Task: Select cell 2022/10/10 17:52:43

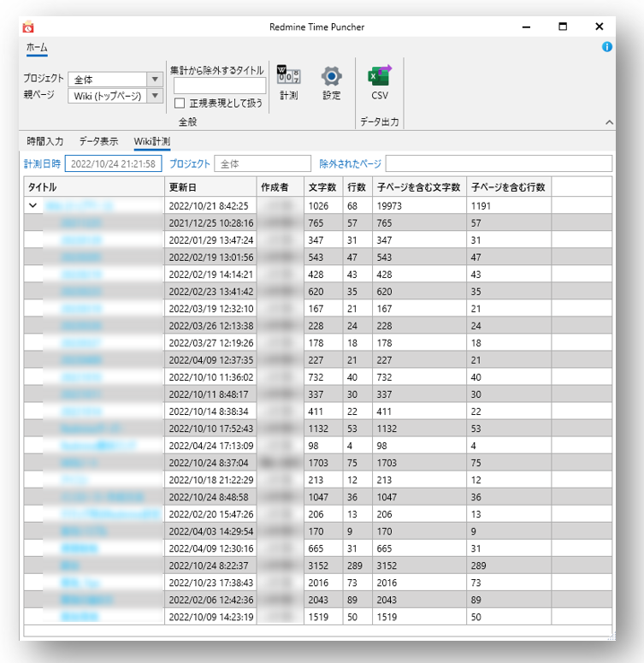Action: tap(210, 429)
